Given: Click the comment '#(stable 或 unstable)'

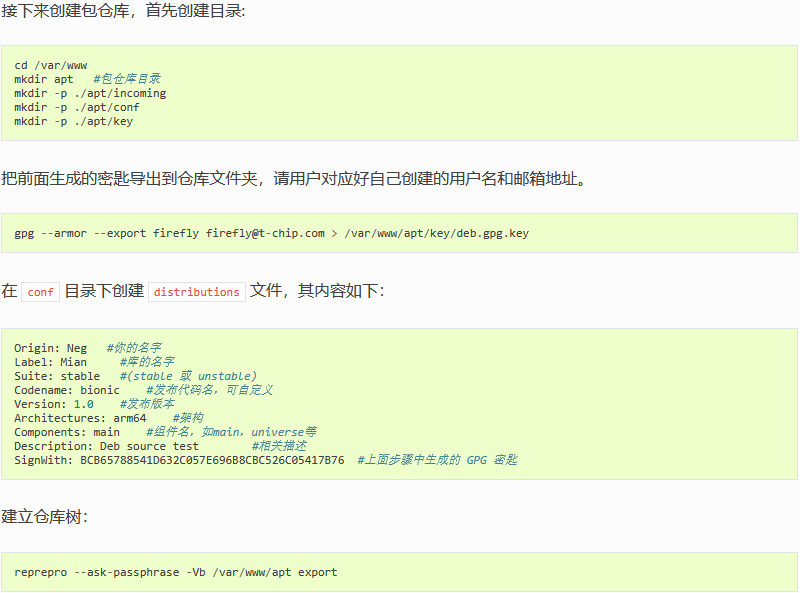Looking at the screenshot, I should (188, 376).
